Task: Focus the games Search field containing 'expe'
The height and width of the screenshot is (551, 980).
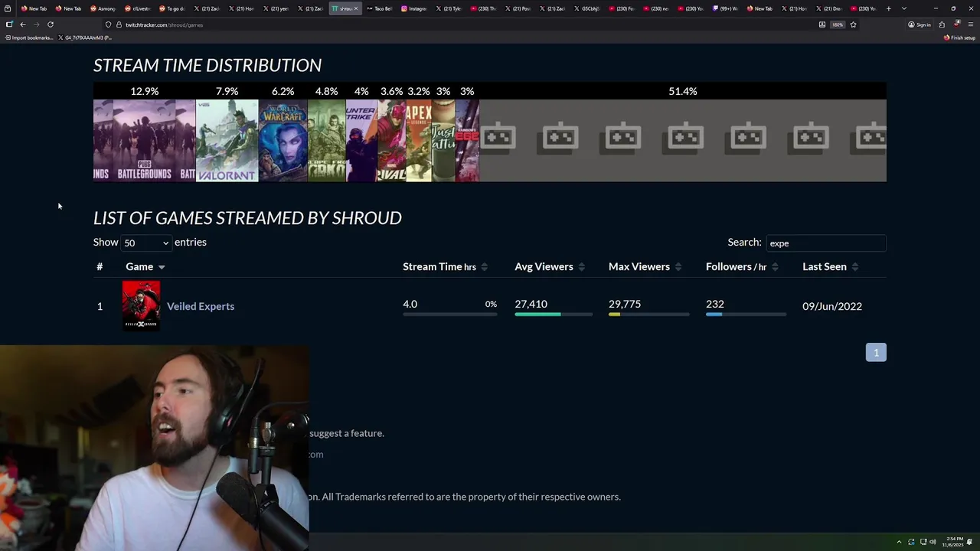Action: [825, 243]
